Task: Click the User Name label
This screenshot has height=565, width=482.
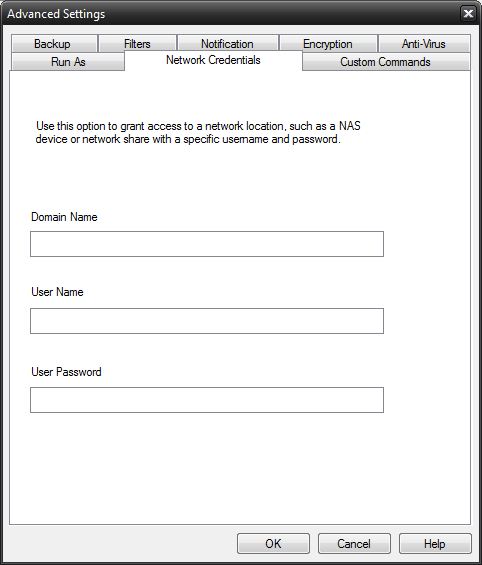Action: [57, 292]
